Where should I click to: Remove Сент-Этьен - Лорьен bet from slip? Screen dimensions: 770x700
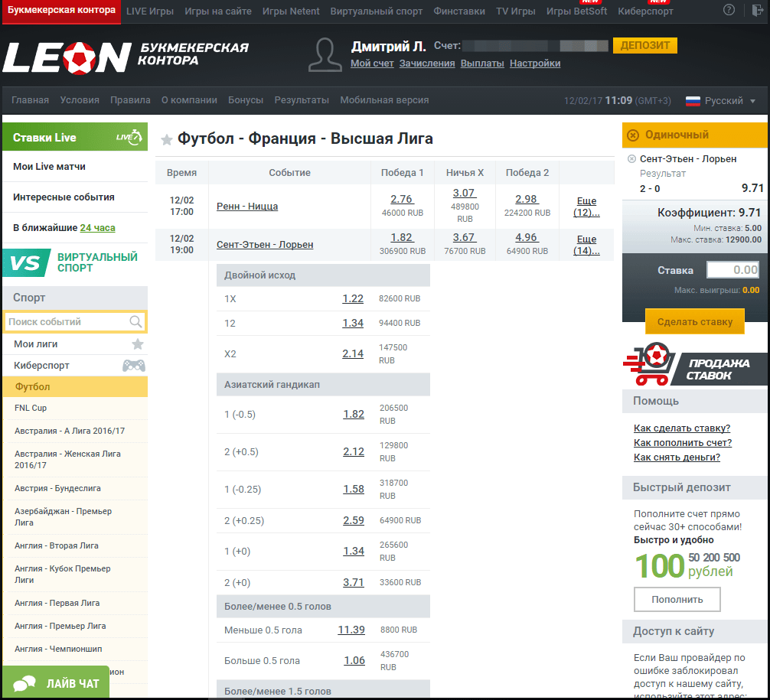point(631,159)
